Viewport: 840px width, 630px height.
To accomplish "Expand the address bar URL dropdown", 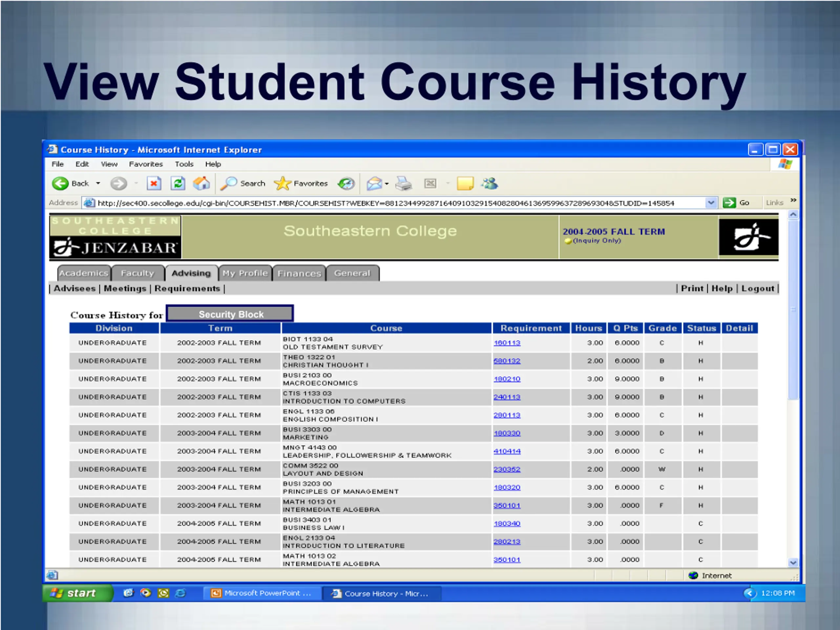I will point(711,203).
